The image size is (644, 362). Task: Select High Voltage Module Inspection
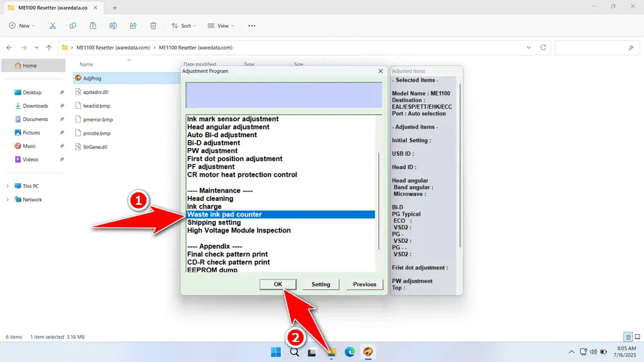(239, 231)
